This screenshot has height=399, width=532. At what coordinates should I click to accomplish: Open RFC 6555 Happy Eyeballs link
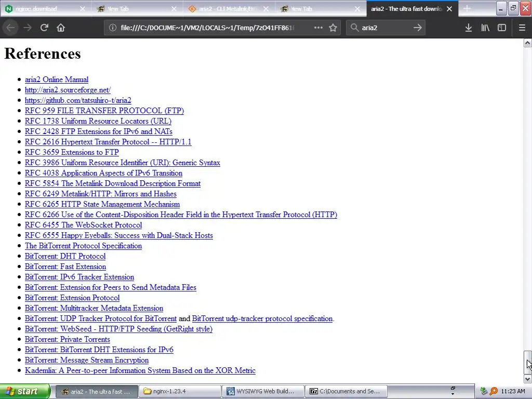(x=119, y=235)
